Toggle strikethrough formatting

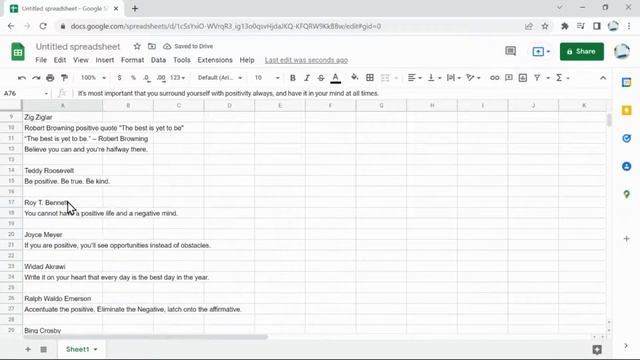tap(321, 78)
